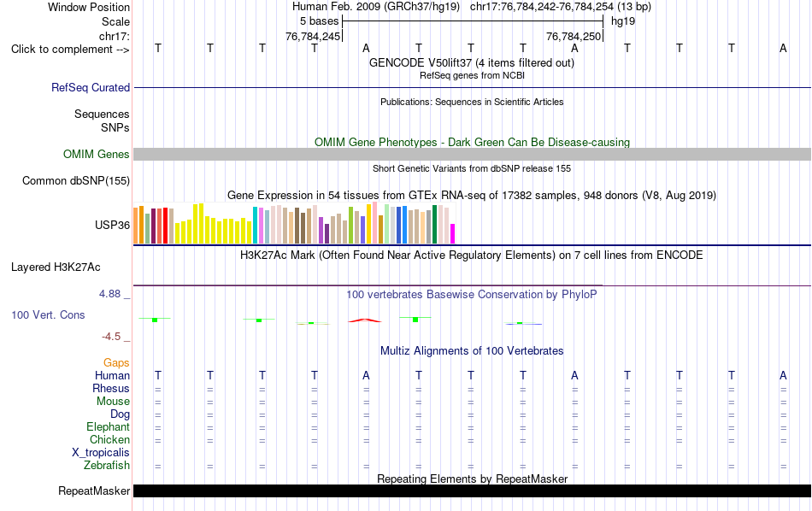Click the black RepeatMasker item bar

472,490
